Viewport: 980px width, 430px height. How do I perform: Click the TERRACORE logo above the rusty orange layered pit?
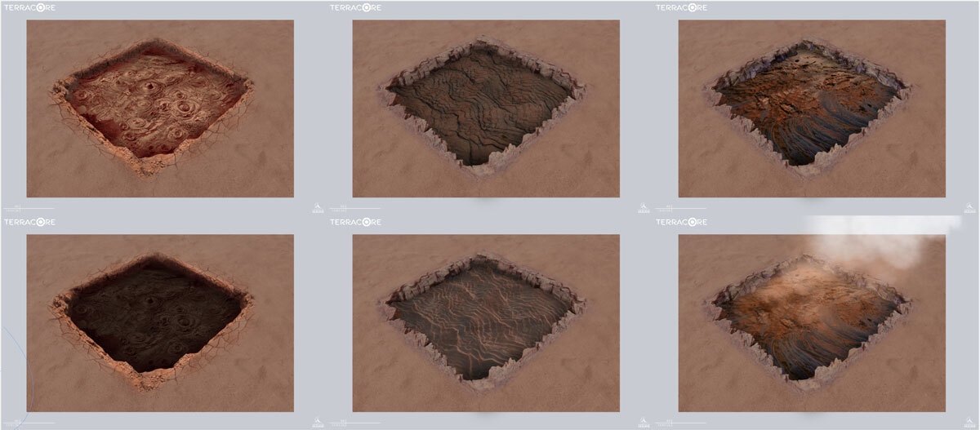pyautogui.click(x=682, y=7)
